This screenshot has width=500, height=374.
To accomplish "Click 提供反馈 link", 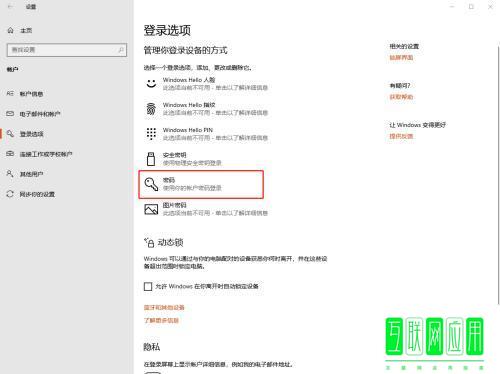I will [401, 136].
